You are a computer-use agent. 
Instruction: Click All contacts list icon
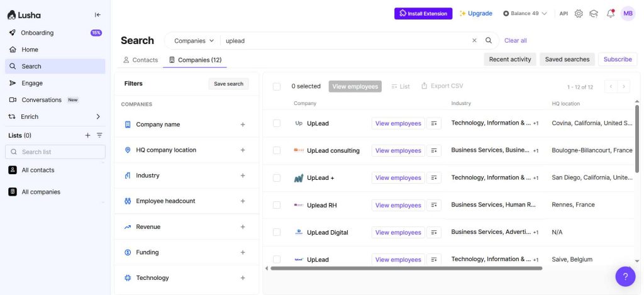point(13,170)
